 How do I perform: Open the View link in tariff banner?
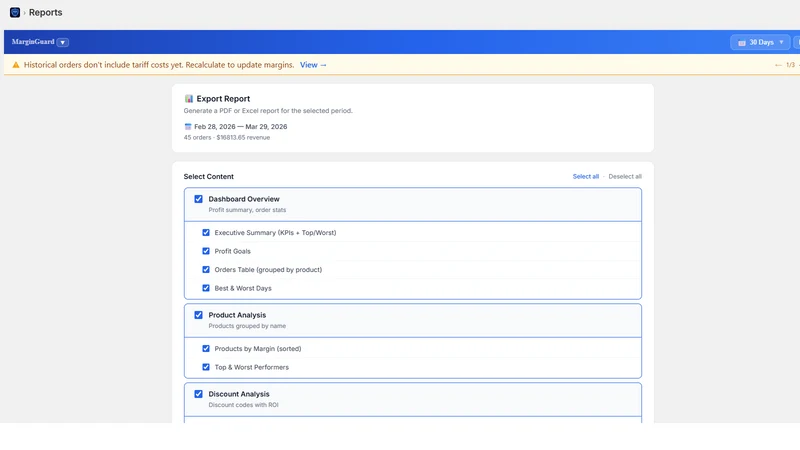tap(313, 65)
